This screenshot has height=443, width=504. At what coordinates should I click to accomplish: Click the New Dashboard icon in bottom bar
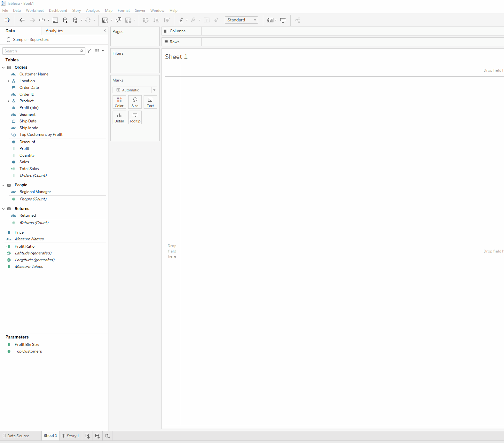(x=98, y=436)
